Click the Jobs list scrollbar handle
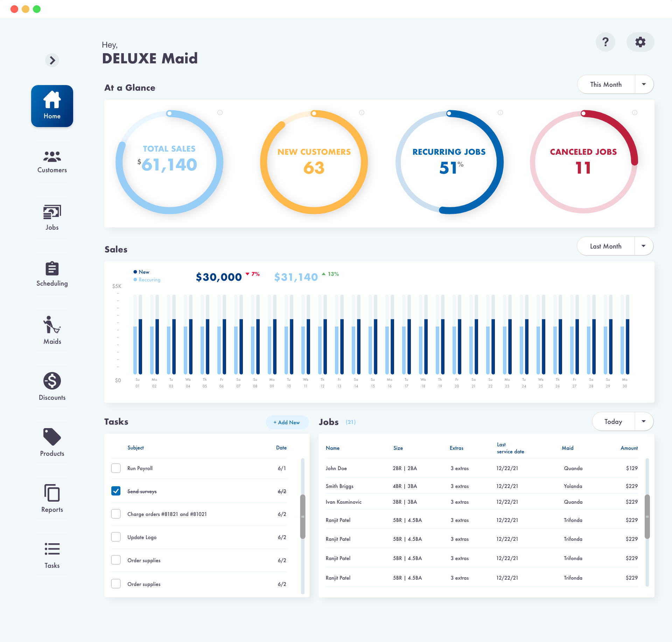This screenshot has height=642, width=672. [x=647, y=516]
